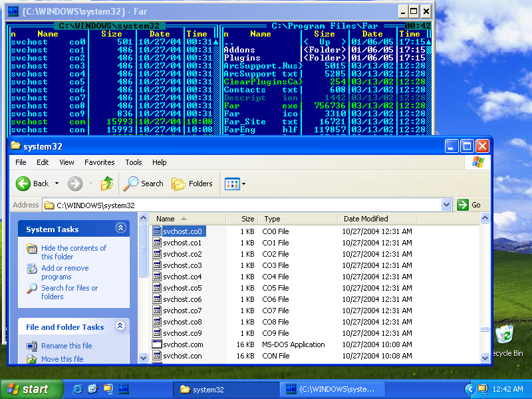Viewport: 532px width, 399px height.
Task: Click Rename this file link
Action: (66, 346)
